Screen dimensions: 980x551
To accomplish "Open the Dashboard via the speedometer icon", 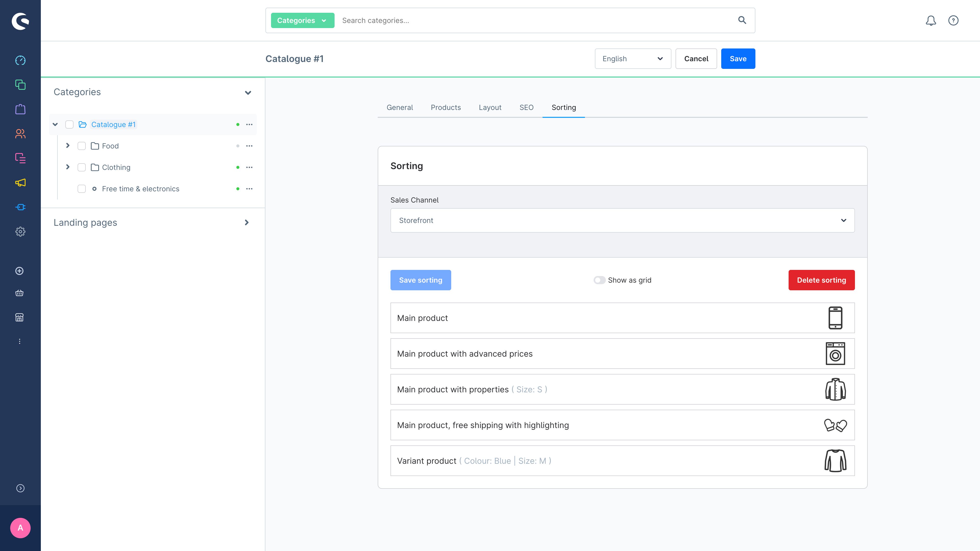I will click(x=20, y=60).
